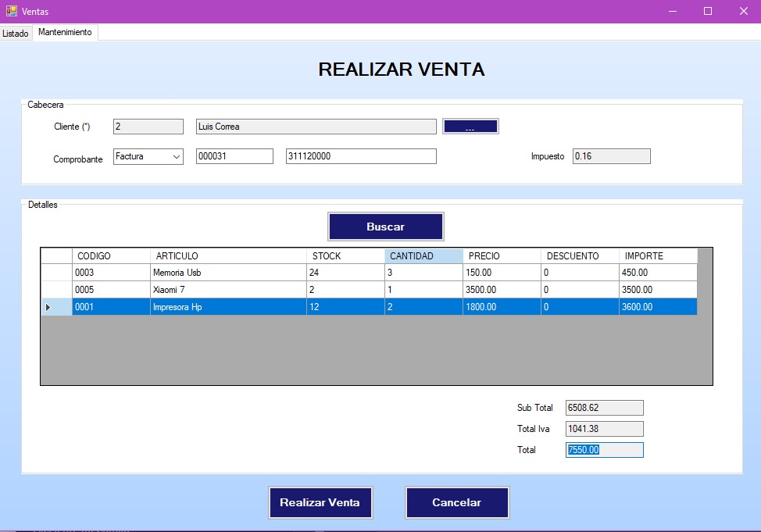The height and width of the screenshot is (532, 761).
Task: Click the CANTIDAD column header
Action: (x=423, y=256)
